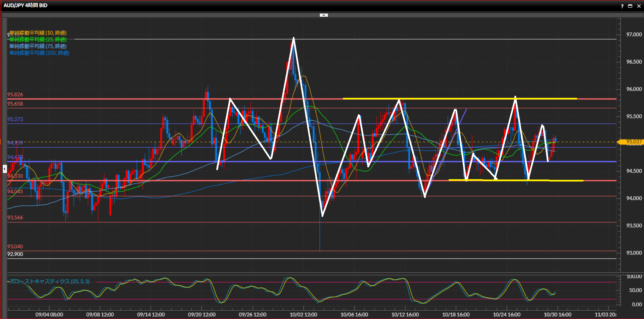Select the 200-period moving average label
The image size is (644, 319).
click(39, 53)
